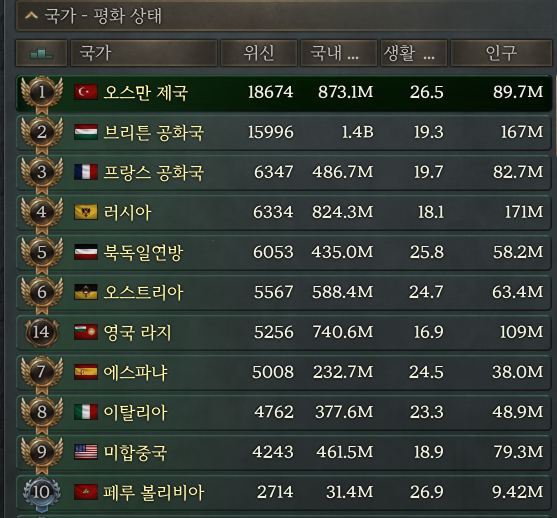Image resolution: width=557 pixels, height=518 pixels.
Task: Click the 브리튼 공화국 flag icon
Action: coord(86,132)
